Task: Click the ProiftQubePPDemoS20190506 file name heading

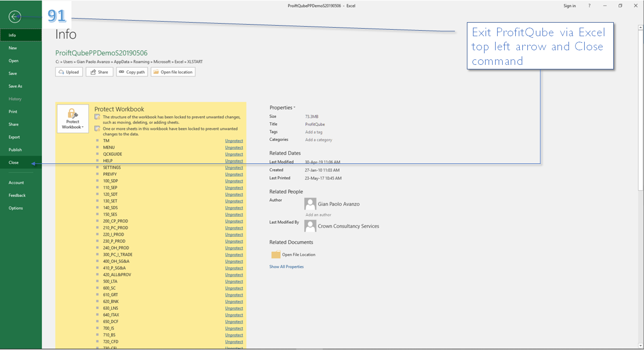Action: 101,53
